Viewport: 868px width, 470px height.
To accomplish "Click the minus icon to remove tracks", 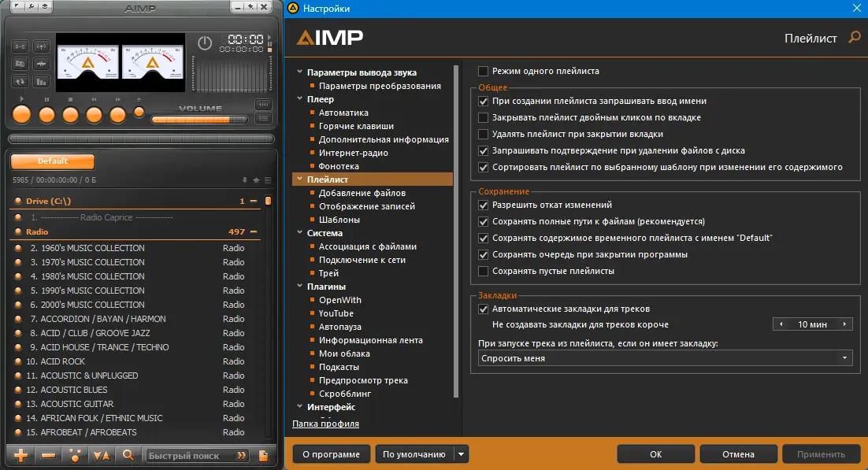I will click(47, 455).
